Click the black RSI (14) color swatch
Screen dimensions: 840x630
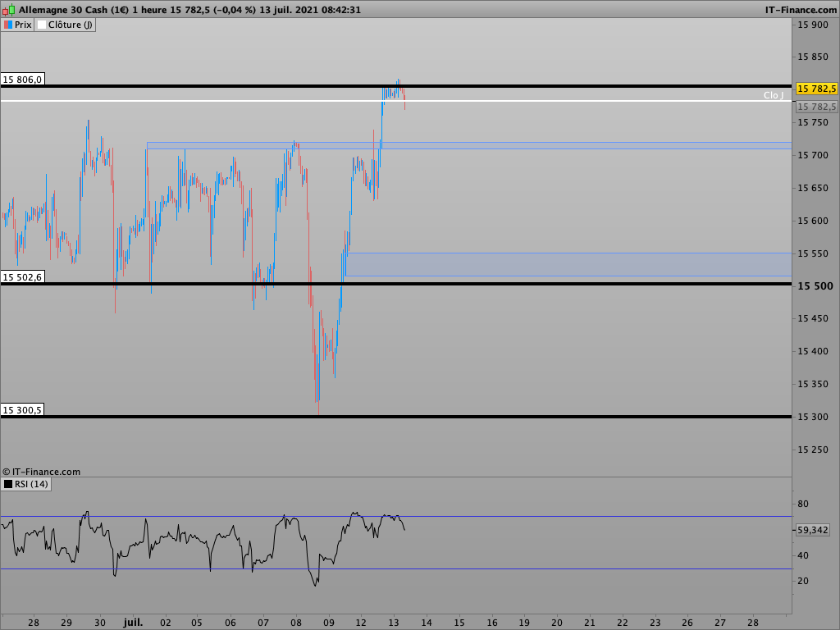click(8, 484)
